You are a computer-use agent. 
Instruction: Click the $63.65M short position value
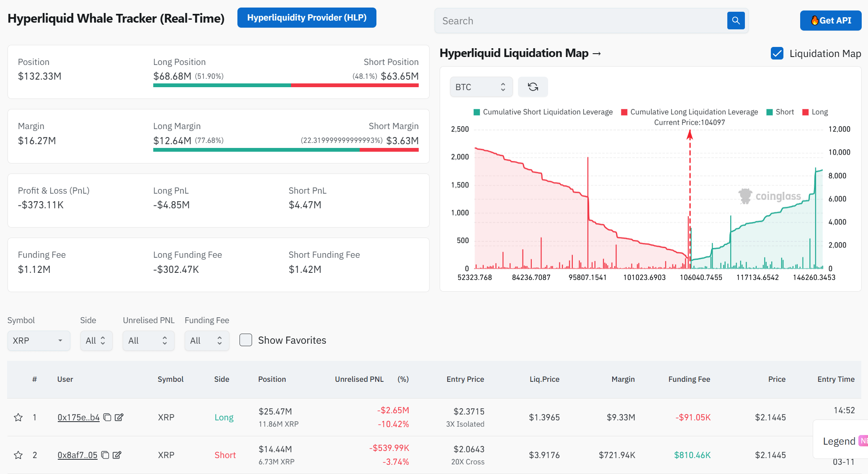[x=399, y=76]
